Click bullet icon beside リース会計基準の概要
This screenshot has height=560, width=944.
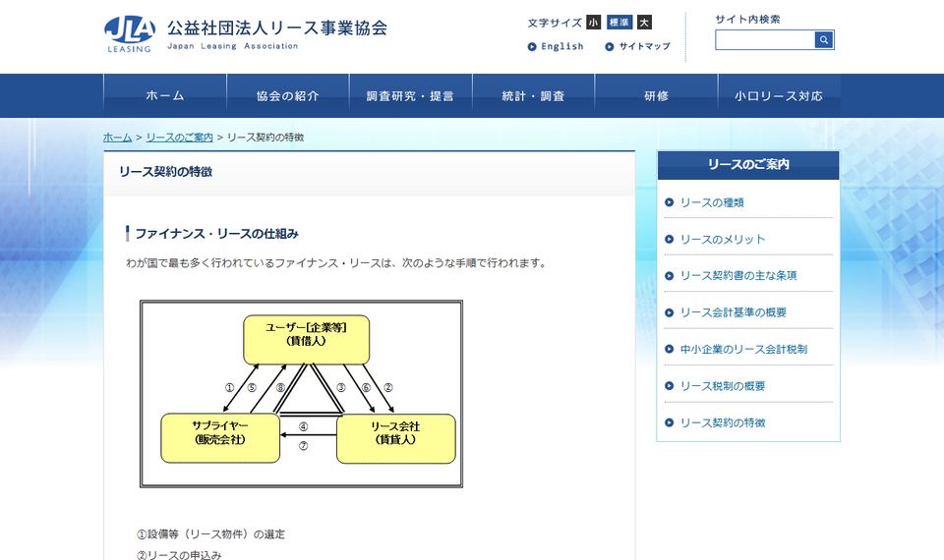click(669, 312)
